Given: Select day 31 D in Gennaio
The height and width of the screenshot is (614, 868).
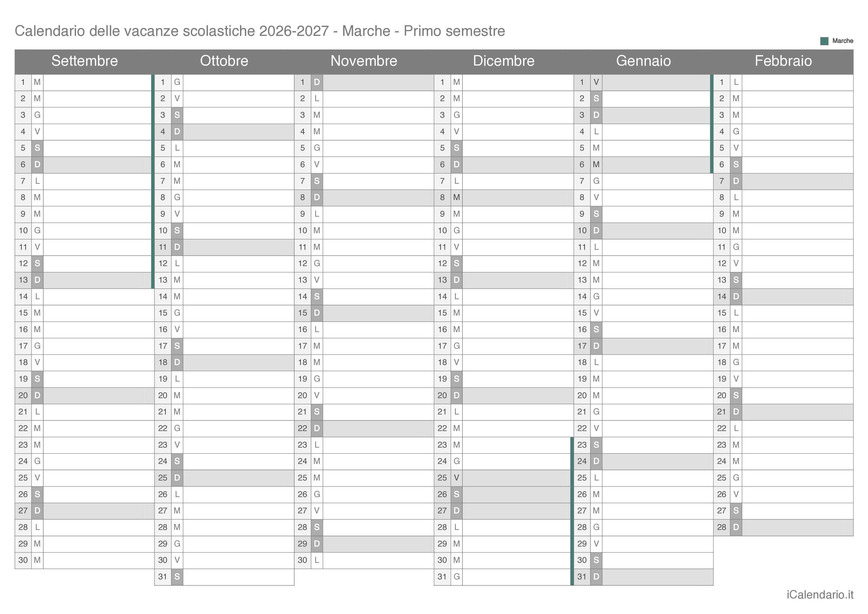Looking at the screenshot, I should coord(644,577).
